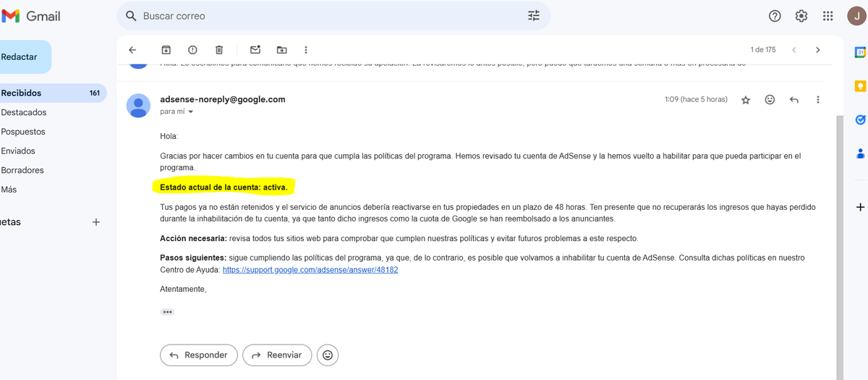
Task: Click the Responder button
Action: click(x=198, y=355)
